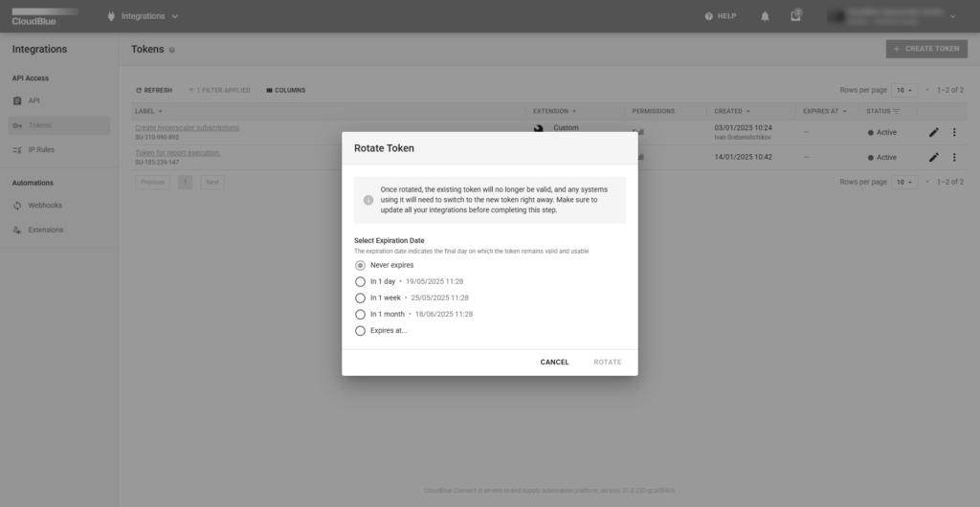Click the info icon in the rotation warning

368,200
